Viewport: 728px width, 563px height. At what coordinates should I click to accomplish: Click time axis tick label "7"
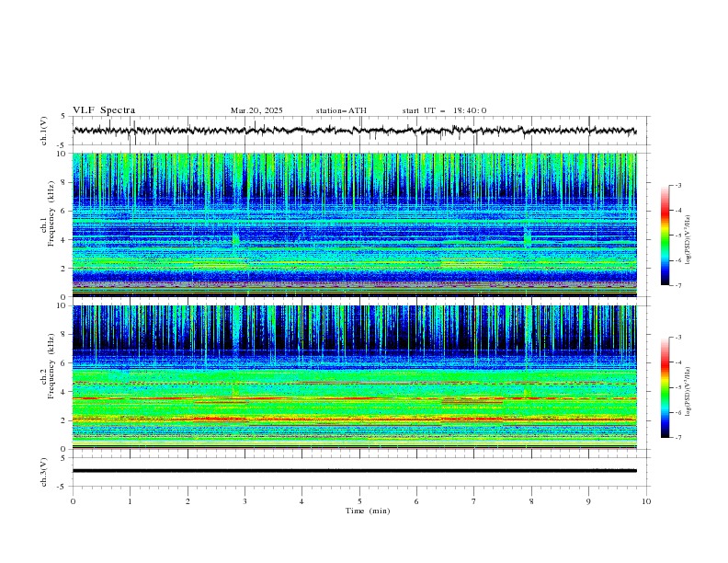(x=474, y=501)
